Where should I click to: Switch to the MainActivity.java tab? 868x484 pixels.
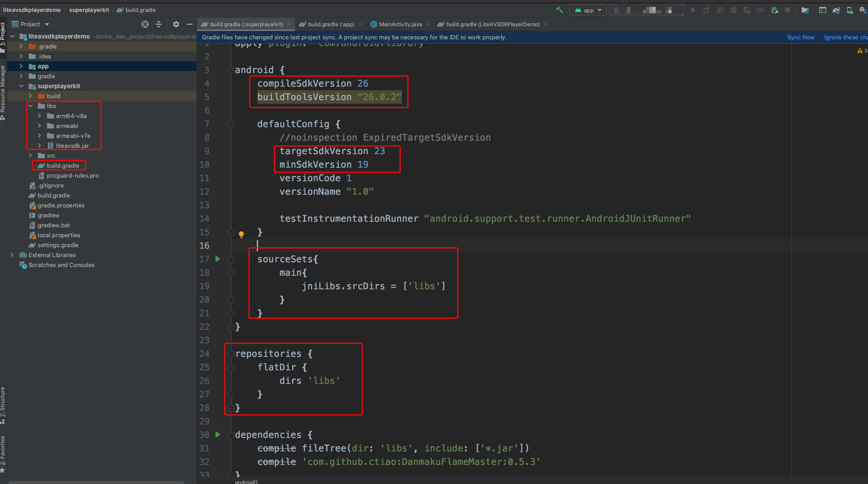click(x=400, y=24)
